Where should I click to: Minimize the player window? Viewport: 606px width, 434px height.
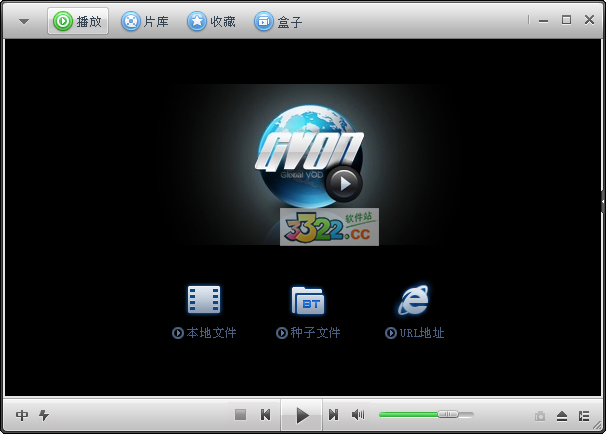coord(543,21)
